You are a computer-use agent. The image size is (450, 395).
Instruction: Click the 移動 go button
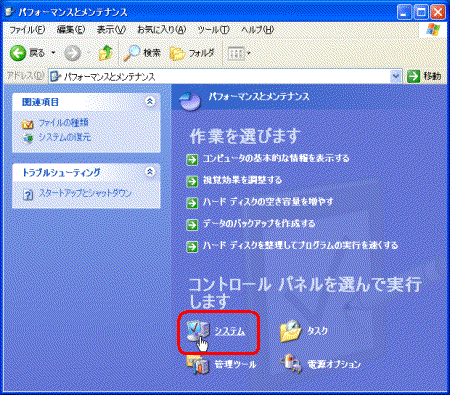[424, 76]
